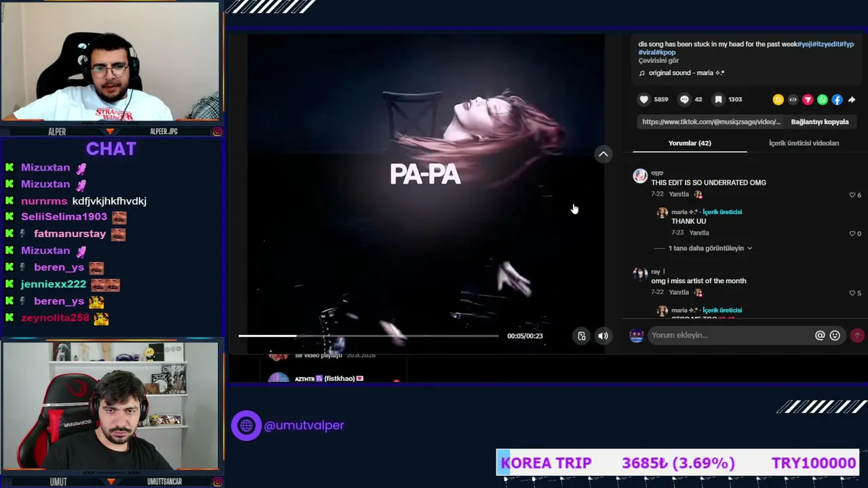Click Yanıtla under 'THANK UU' reply
868x488 pixels.
[699, 233]
